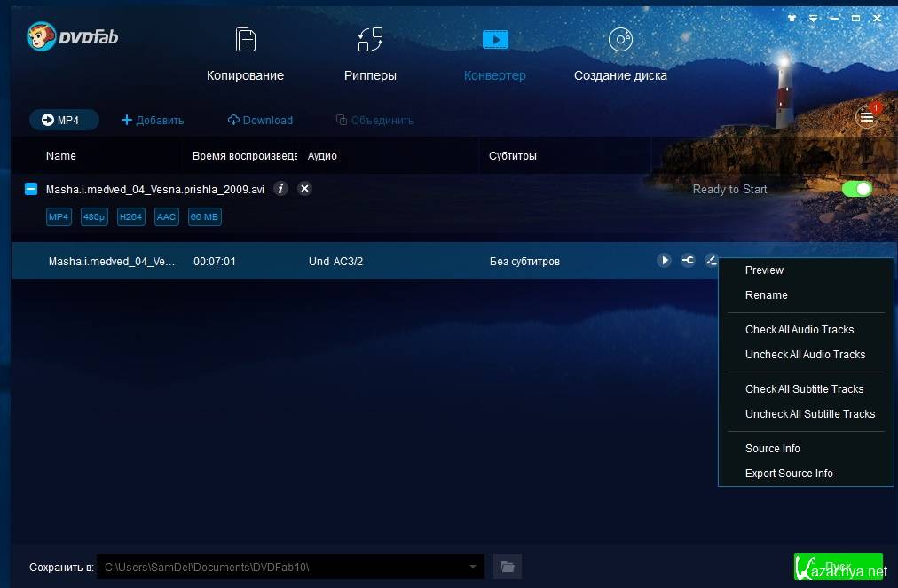
Task: Select Uncheck All Subtitle Tracks
Action: click(x=809, y=414)
